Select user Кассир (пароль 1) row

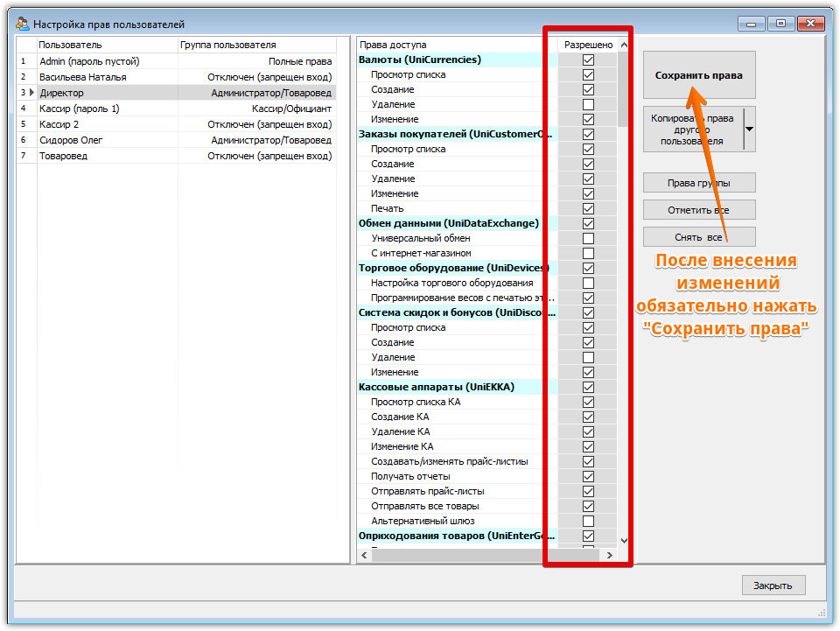coord(177,109)
